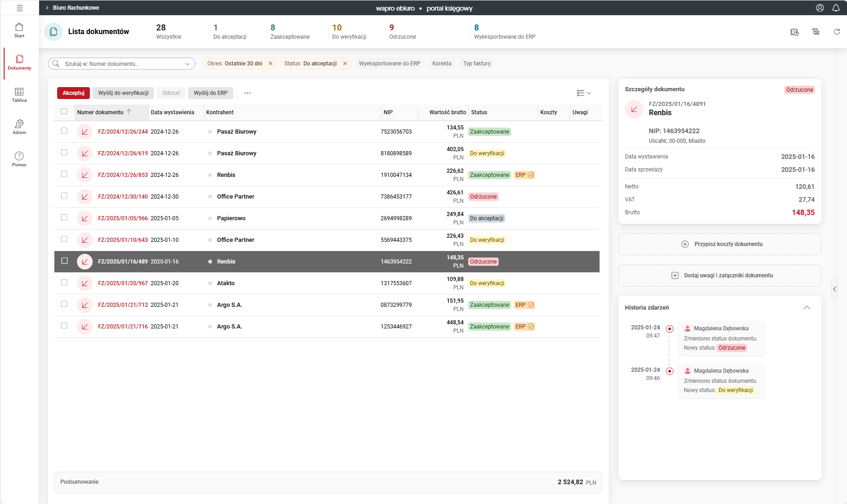Check the box for Atakto row
The image size is (847, 504).
click(64, 282)
